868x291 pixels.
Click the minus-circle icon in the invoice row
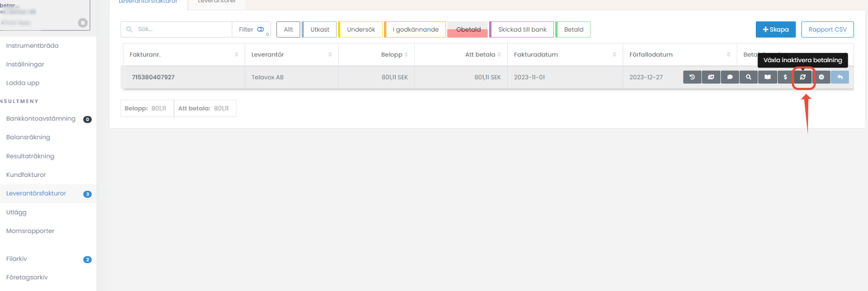(x=821, y=77)
